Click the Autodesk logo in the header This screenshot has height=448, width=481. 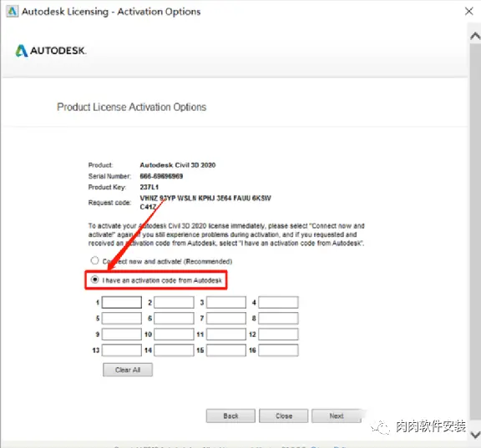tap(51, 51)
